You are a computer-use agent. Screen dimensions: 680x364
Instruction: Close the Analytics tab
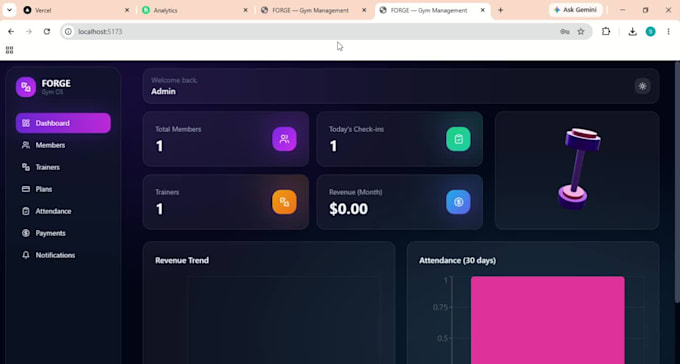[x=245, y=10]
